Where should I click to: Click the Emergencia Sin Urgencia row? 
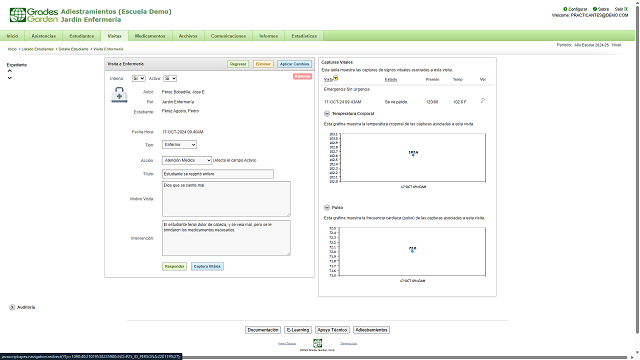(347, 89)
